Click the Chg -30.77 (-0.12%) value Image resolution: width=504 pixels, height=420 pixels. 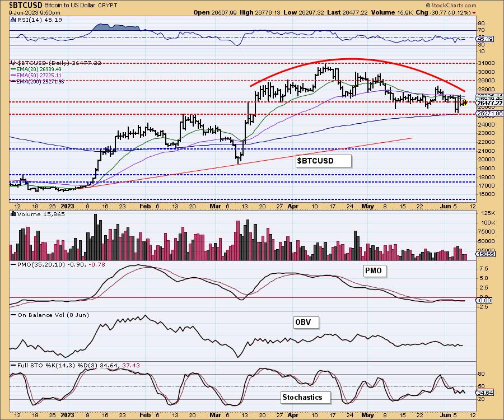pyautogui.click(x=442, y=12)
